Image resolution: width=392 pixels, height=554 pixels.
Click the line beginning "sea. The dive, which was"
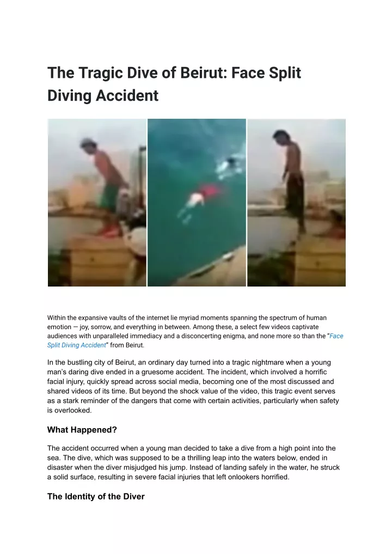coord(187,458)
